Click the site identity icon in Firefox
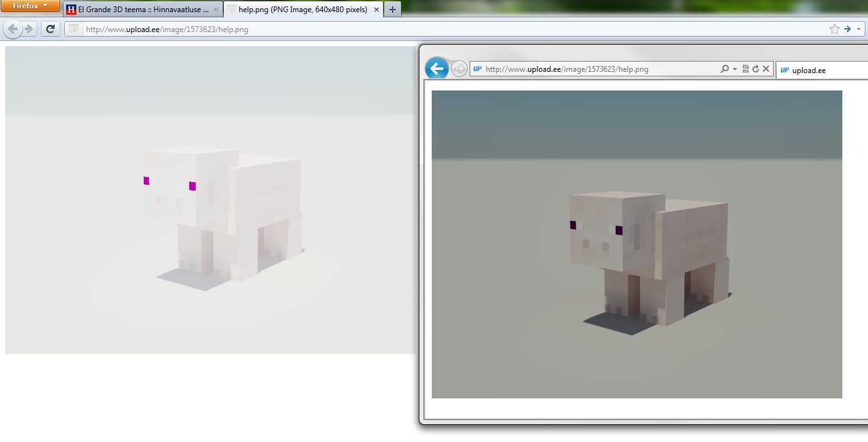 74,29
